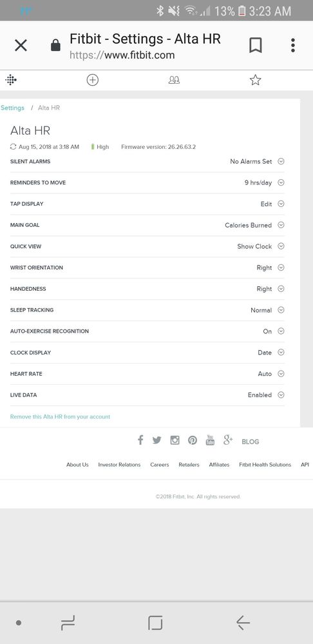Viewport: 313px width, 644px height.
Task: Open the BLOG footer link
Action: click(251, 442)
